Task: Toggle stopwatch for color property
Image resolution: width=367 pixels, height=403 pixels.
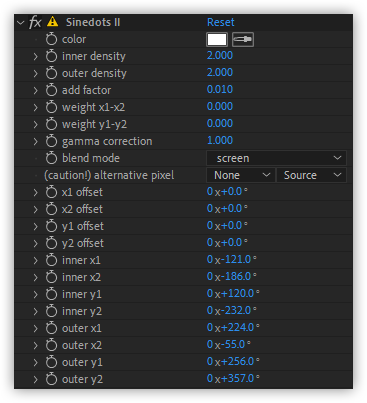Action: tap(51, 39)
